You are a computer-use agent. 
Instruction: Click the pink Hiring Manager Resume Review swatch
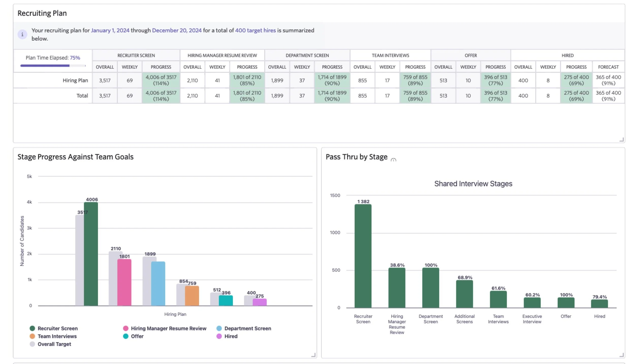coord(126,328)
